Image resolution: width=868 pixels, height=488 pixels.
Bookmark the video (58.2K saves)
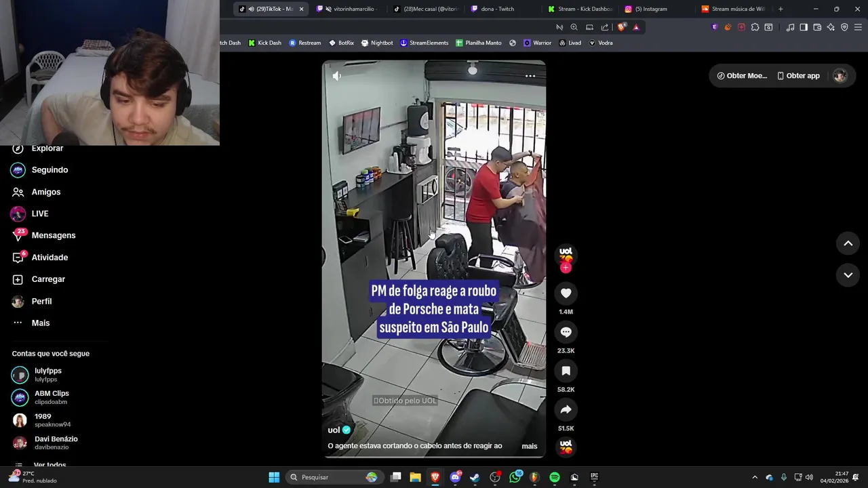pos(566,371)
